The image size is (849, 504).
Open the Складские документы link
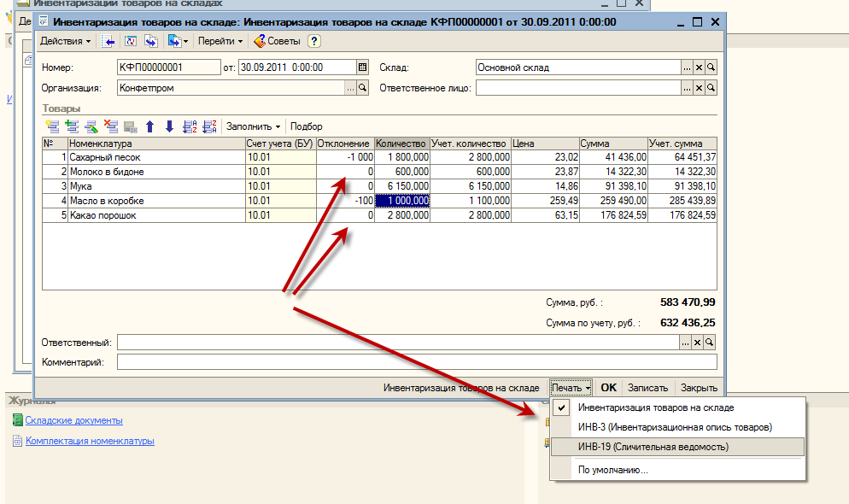coord(73,420)
